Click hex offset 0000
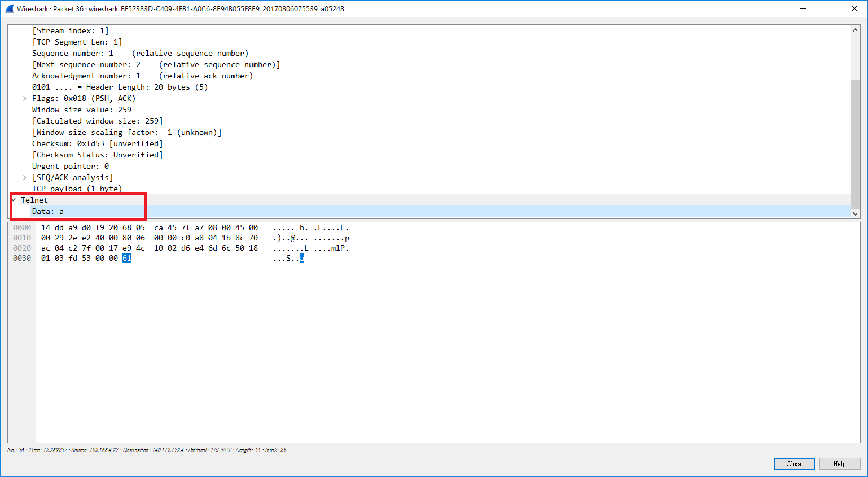The image size is (868, 477). click(x=22, y=227)
